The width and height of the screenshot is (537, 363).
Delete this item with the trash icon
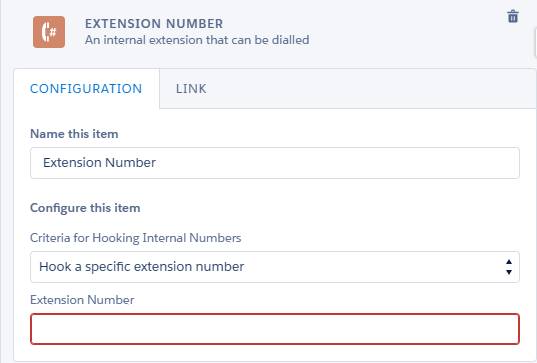point(513,16)
